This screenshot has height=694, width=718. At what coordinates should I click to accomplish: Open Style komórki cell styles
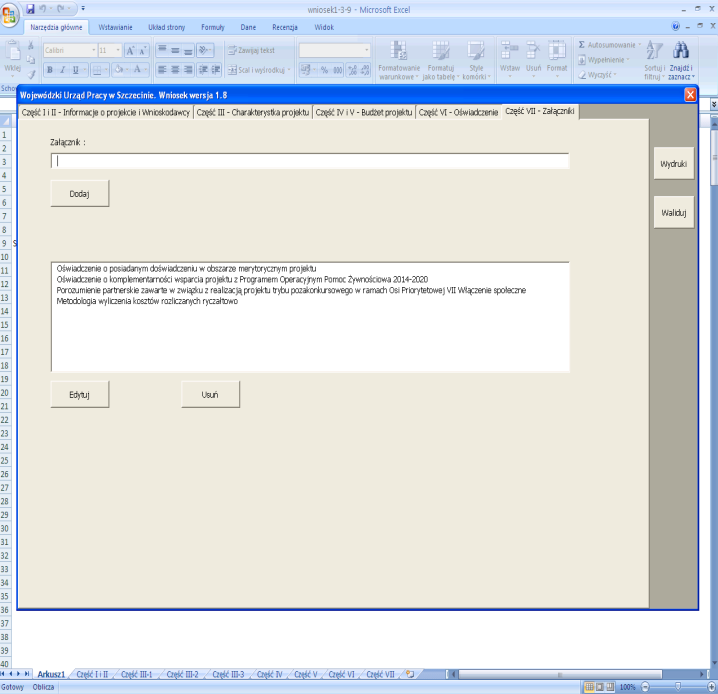[476, 60]
